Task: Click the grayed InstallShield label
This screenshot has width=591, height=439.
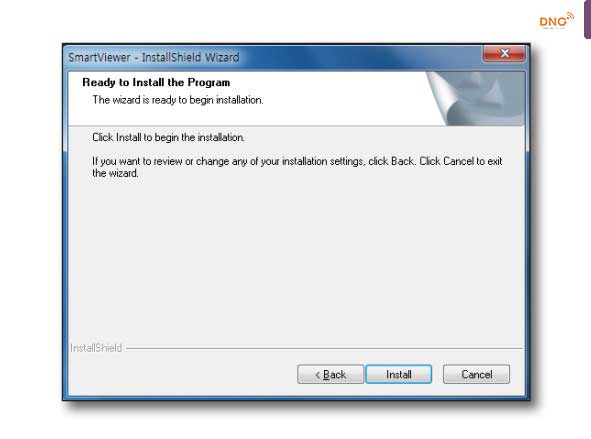Action: (x=96, y=348)
